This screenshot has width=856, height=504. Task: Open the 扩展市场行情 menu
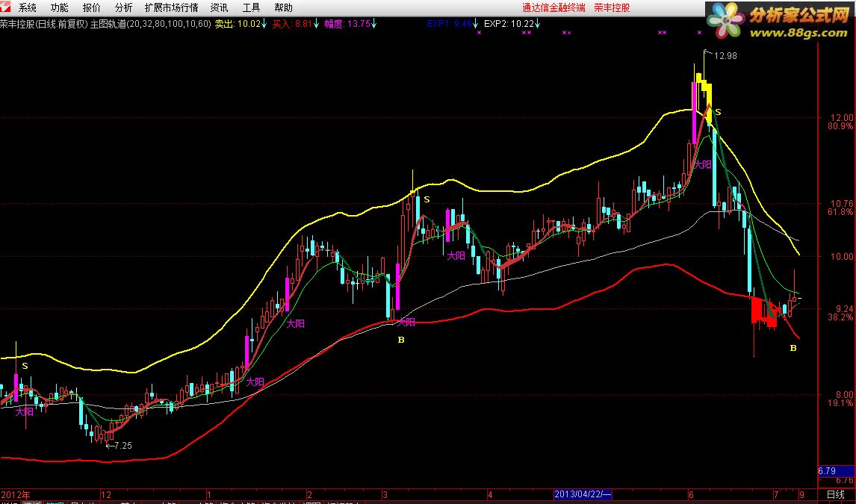(x=171, y=7)
